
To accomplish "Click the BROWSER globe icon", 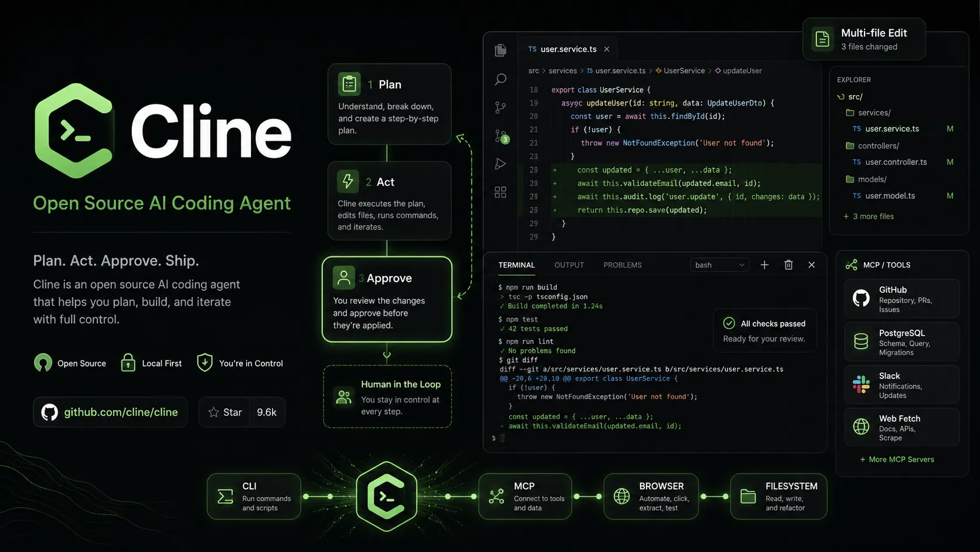I will 622,496.
